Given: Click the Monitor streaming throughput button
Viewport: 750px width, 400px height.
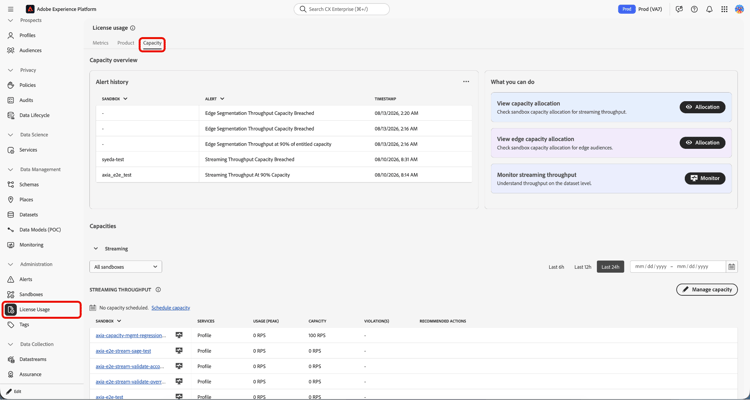Looking at the screenshot, I should [x=705, y=178].
